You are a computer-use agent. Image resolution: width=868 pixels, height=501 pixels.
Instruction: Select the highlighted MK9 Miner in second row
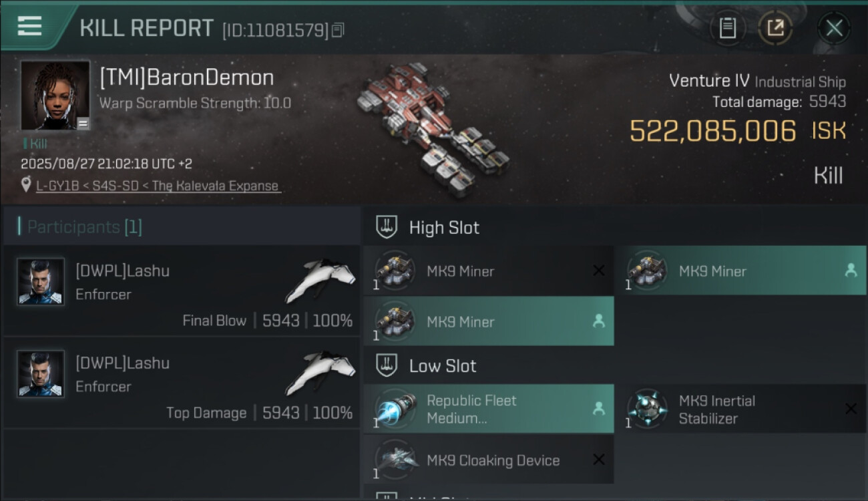pyautogui.click(x=488, y=321)
